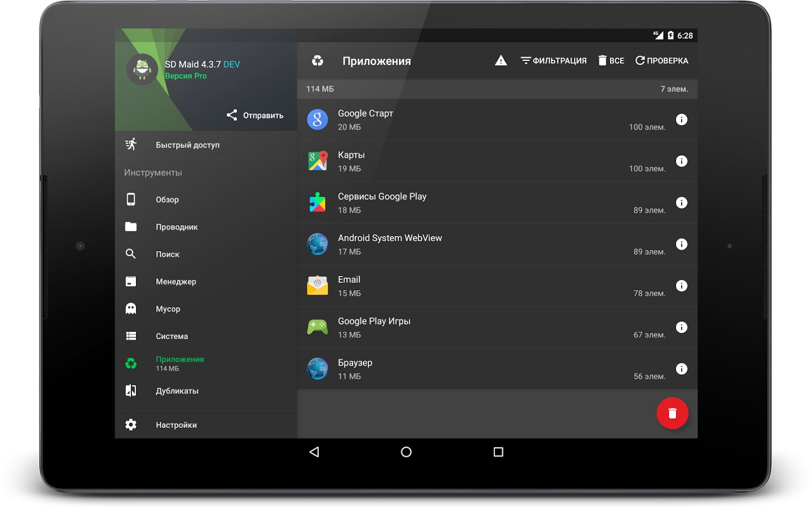Tap the Android home navigation button

coord(406,452)
